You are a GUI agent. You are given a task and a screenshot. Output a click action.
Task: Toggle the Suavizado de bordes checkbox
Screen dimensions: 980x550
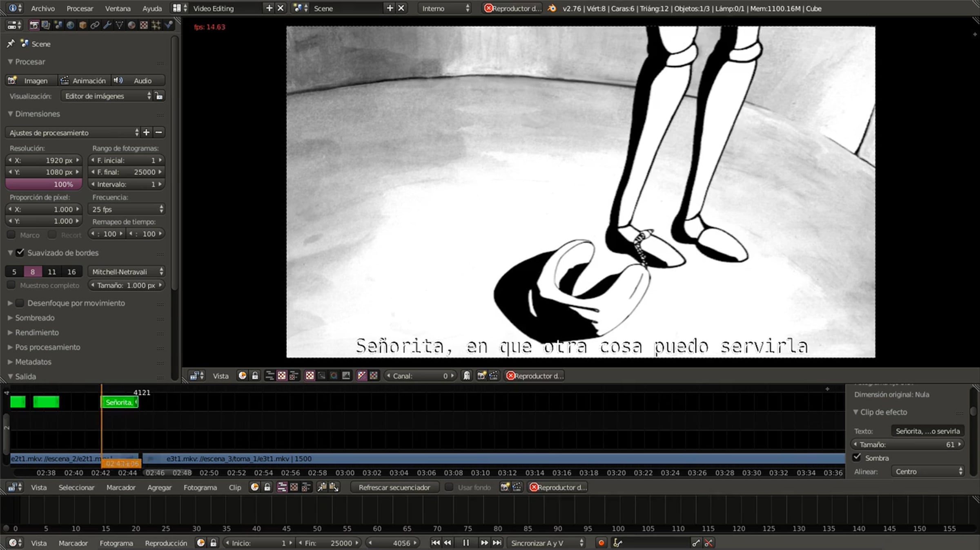tap(20, 253)
